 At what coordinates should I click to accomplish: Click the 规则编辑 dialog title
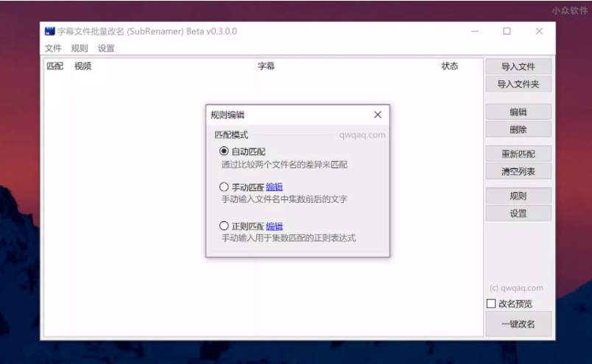(228, 115)
